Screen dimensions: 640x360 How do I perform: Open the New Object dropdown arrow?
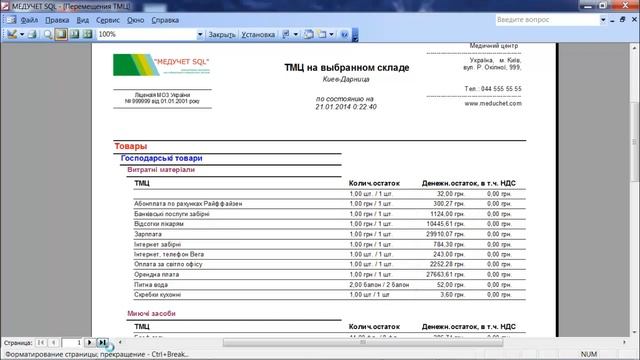pos(331,34)
